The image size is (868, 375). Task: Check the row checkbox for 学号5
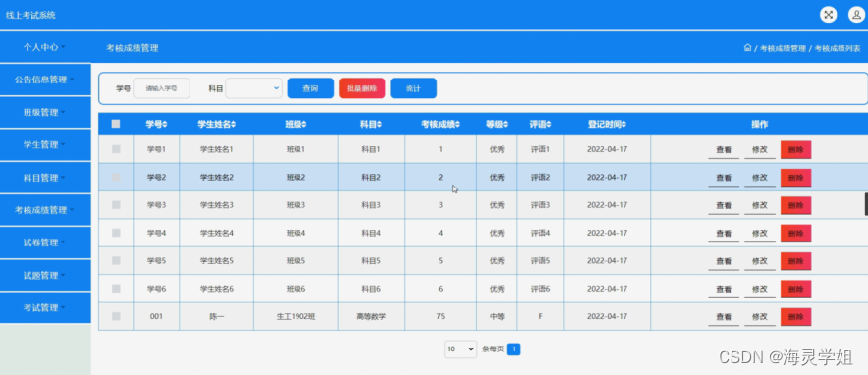point(116,260)
